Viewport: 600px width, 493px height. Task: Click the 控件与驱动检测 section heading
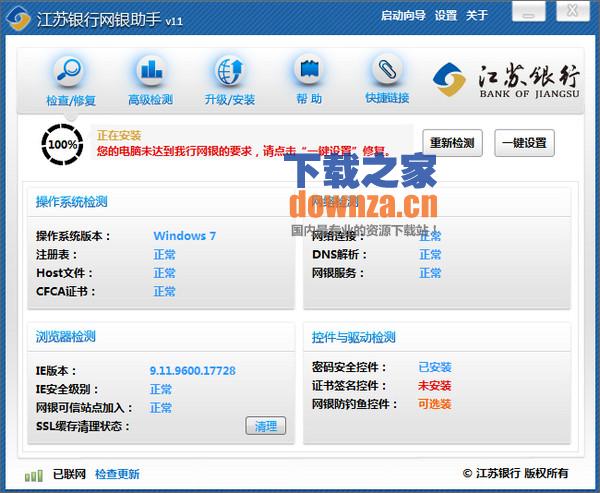pos(353,337)
